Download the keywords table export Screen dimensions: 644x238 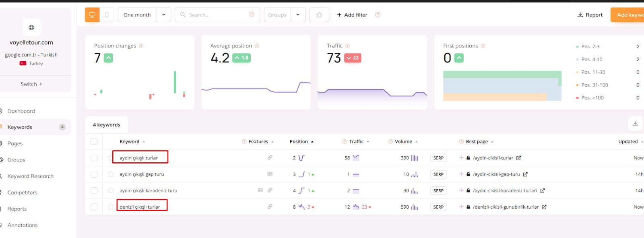pyautogui.click(x=635, y=124)
